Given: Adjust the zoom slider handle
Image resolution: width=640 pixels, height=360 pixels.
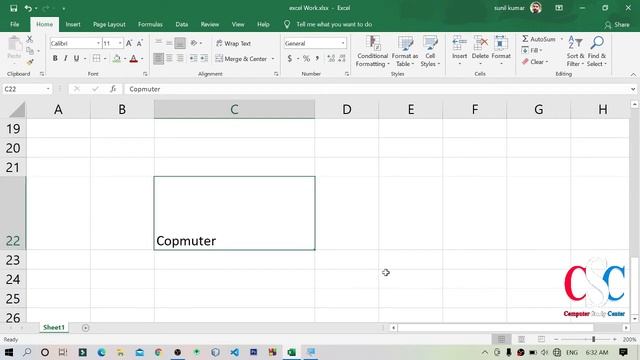Looking at the screenshot, I should click(593, 339).
